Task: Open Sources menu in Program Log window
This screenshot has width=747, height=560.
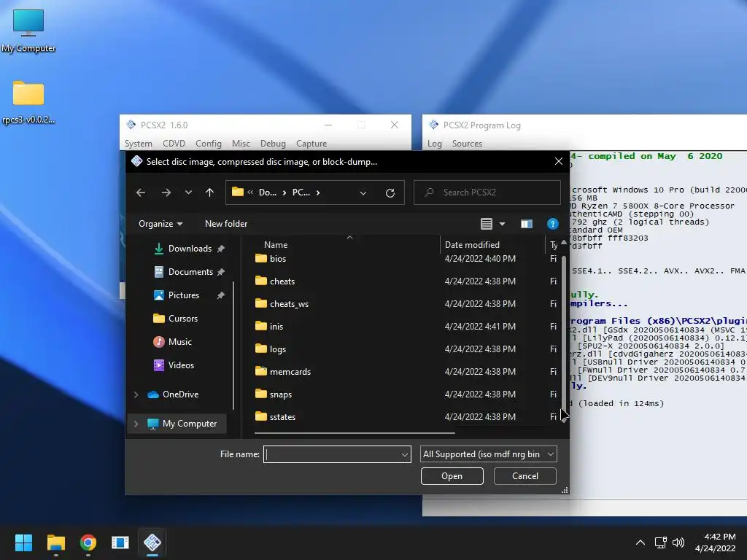Action: pyautogui.click(x=467, y=144)
